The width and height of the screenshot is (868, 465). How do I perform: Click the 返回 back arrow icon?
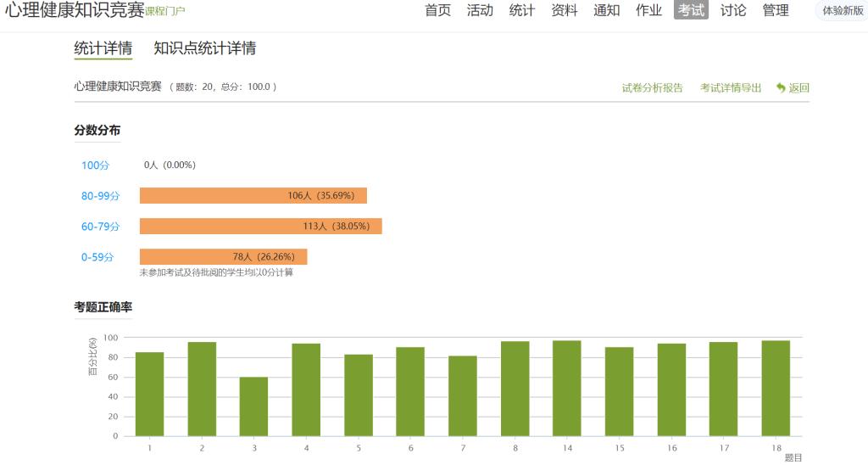pos(781,87)
